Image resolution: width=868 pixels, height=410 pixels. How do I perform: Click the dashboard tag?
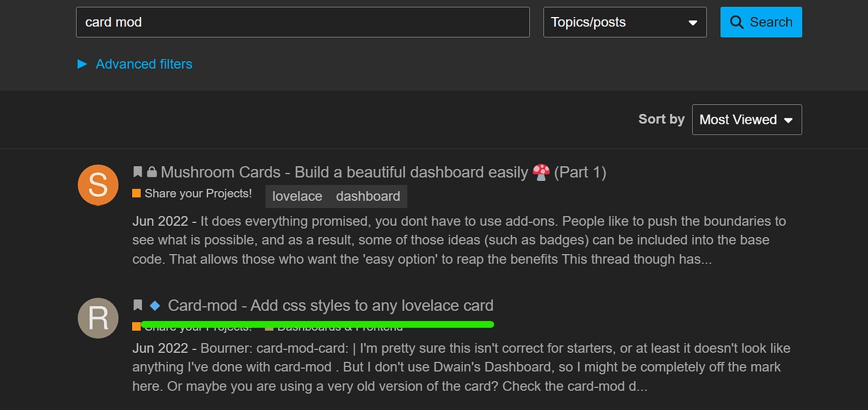coord(367,196)
